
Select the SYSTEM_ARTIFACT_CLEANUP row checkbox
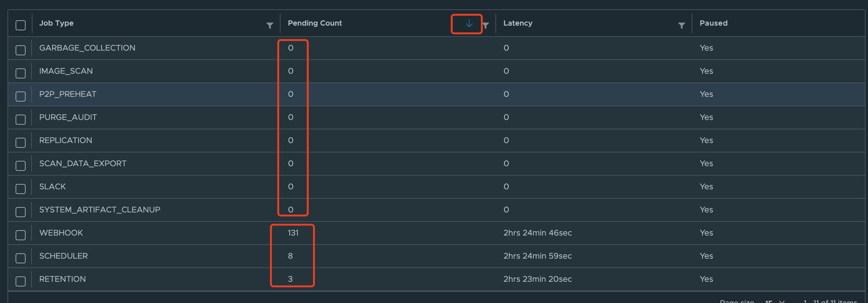point(20,211)
